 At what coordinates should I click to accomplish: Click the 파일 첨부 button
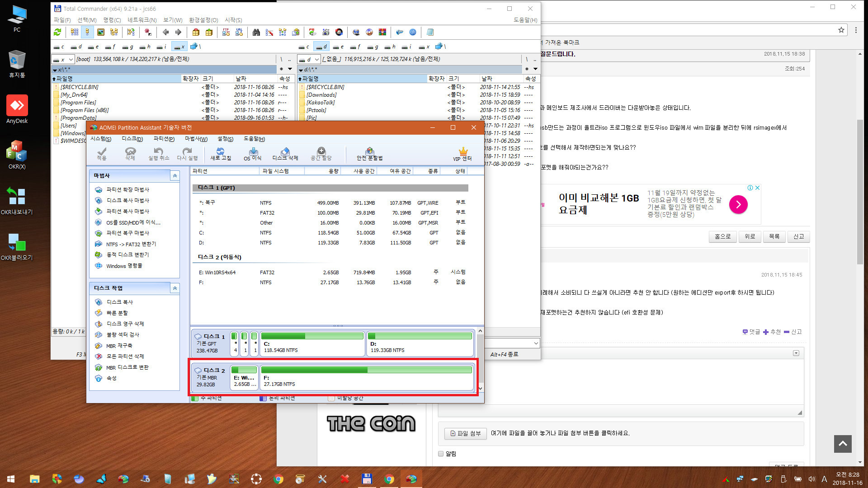pyautogui.click(x=465, y=433)
